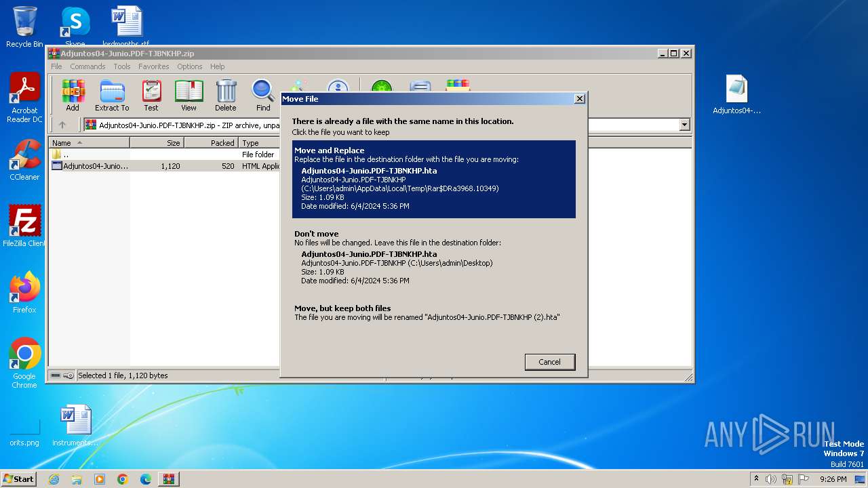Click the Add toolbar icon in WinRAR

pos(73,95)
